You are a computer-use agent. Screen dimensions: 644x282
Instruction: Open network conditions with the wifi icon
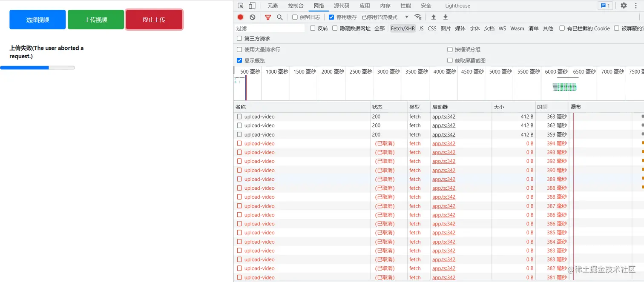pos(418,17)
